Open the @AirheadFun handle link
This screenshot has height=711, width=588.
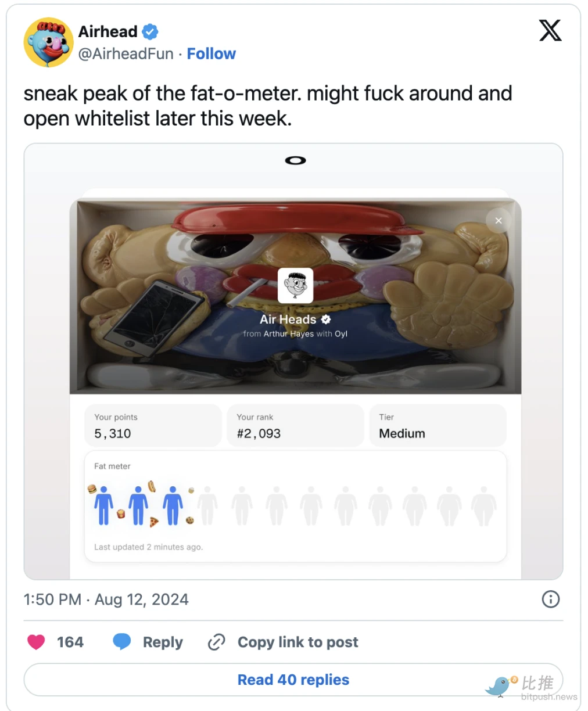pos(126,54)
